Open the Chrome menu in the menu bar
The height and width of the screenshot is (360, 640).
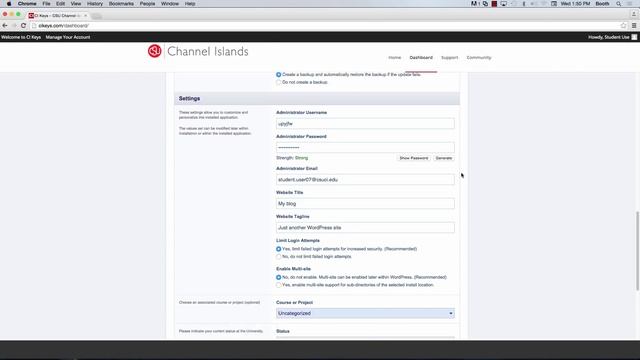click(x=27, y=4)
